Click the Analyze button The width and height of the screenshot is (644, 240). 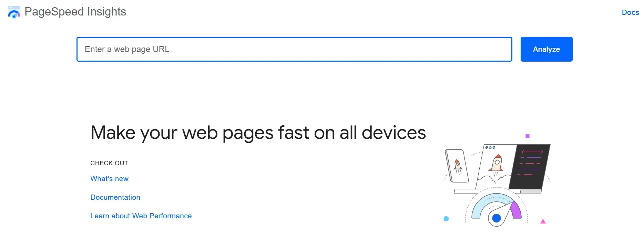coord(546,49)
